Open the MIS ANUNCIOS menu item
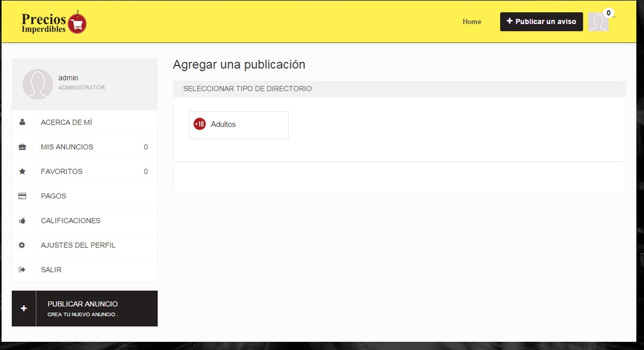Viewport: 644px width, 350px height. [85, 147]
